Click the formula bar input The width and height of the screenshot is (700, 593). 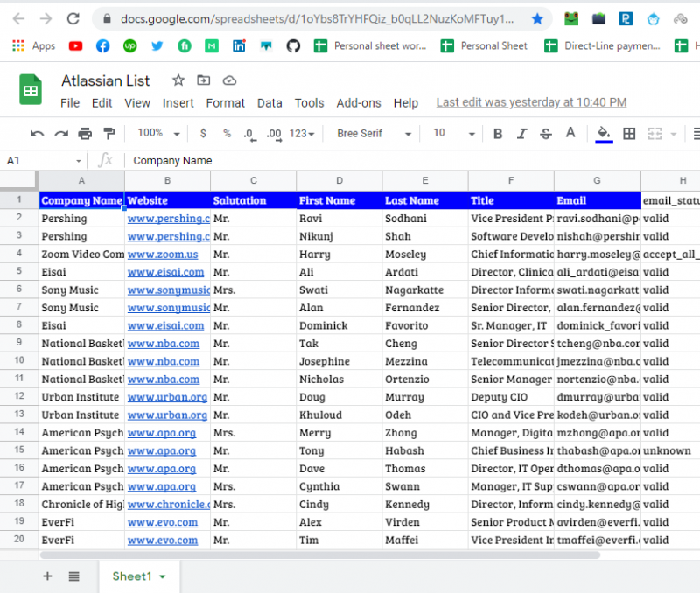(x=410, y=161)
